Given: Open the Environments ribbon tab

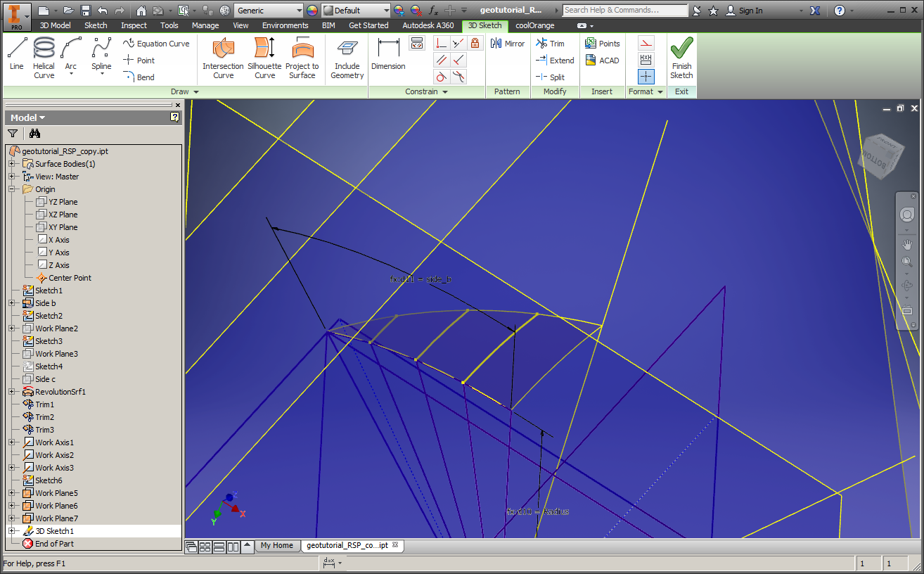Looking at the screenshot, I should click(x=285, y=25).
